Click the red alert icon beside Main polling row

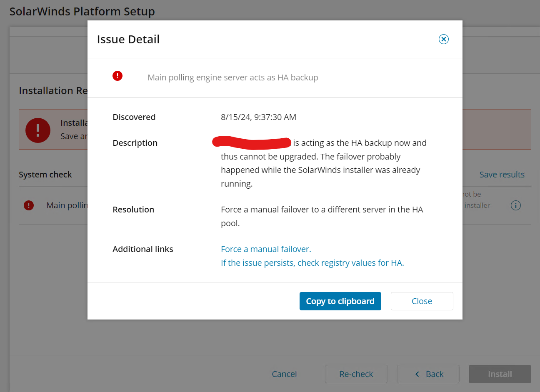pos(29,205)
